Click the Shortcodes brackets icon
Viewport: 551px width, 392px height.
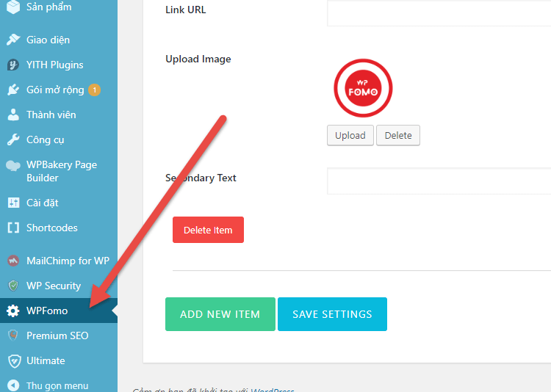point(13,228)
